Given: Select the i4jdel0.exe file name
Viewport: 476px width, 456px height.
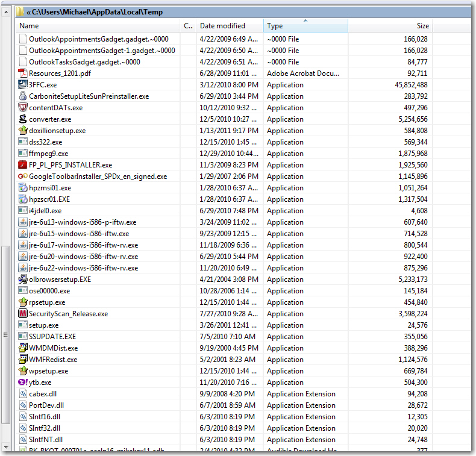Looking at the screenshot, I should (x=45, y=211).
